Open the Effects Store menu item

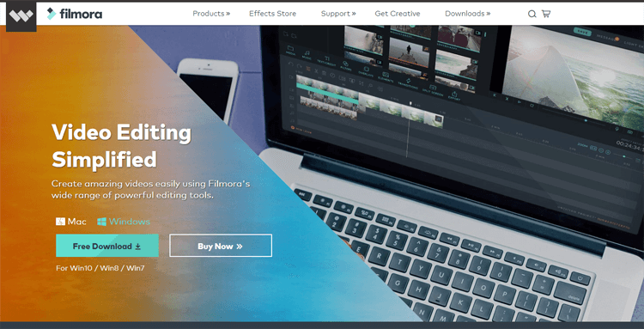(x=272, y=14)
